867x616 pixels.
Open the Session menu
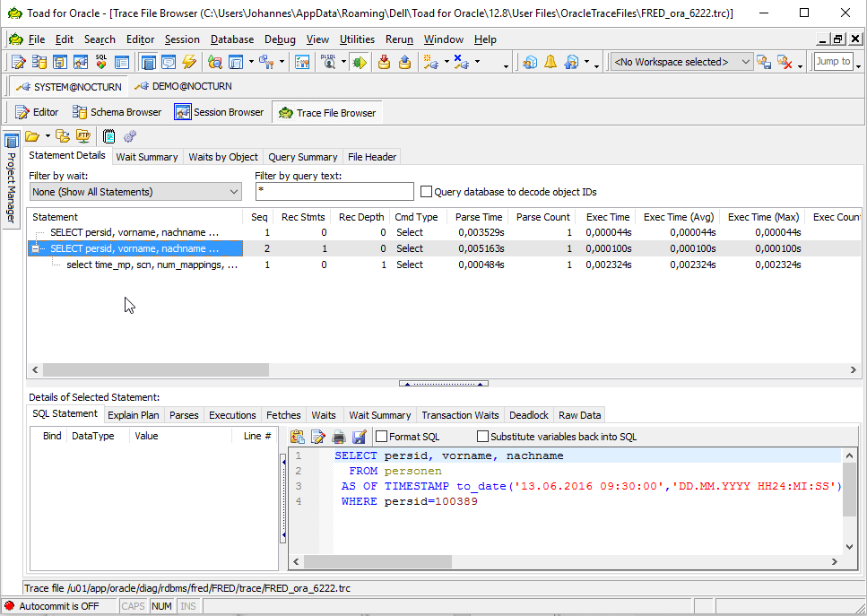tap(182, 39)
